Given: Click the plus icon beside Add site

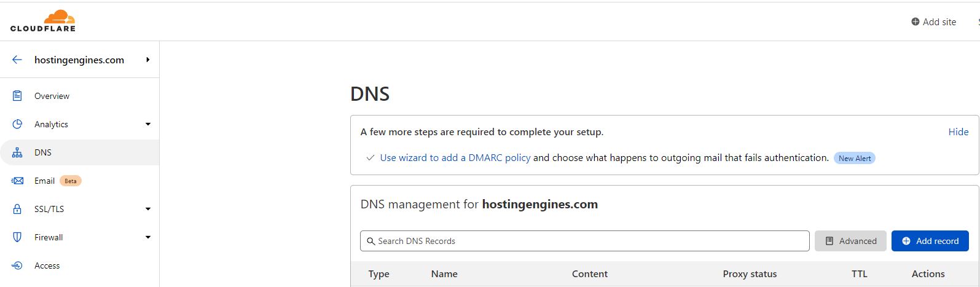Looking at the screenshot, I should [x=915, y=22].
